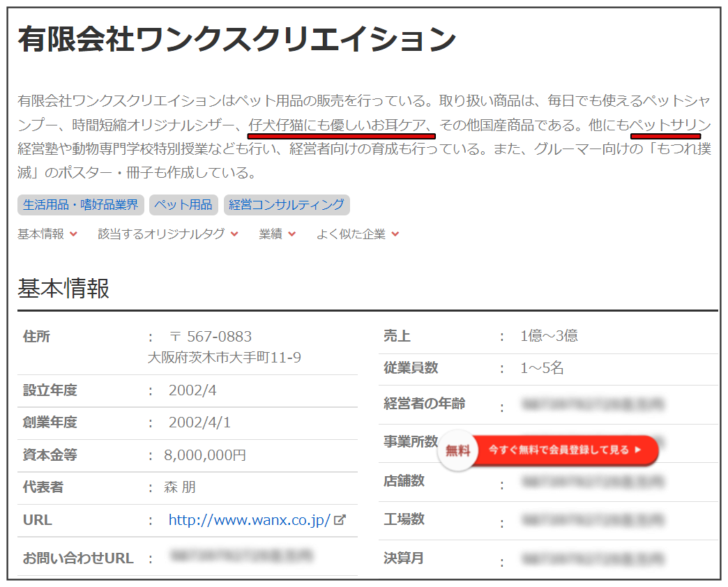Image resolution: width=728 pixels, height=587 pixels.
Task: Click the blurred 経営者の年齢 value
Action: 593,404
